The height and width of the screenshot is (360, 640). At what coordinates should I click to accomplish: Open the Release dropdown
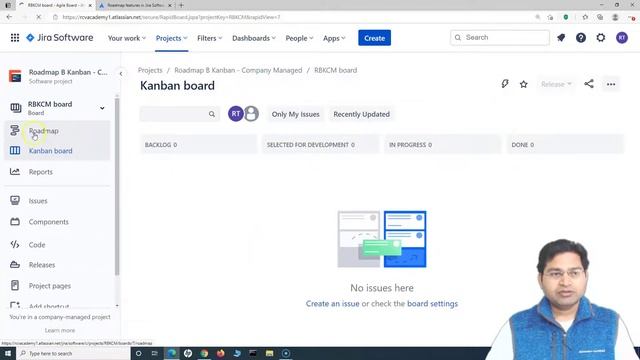[x=556, y=84]
